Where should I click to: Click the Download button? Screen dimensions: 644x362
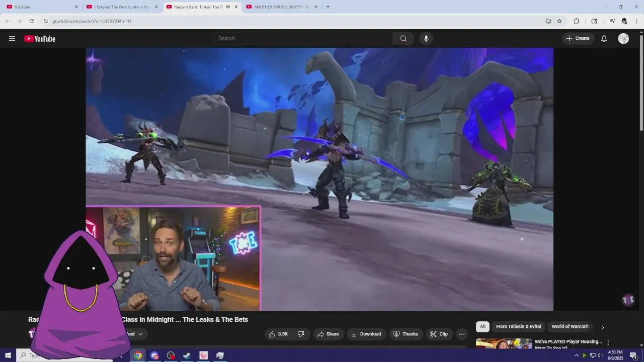pos(366,334)
